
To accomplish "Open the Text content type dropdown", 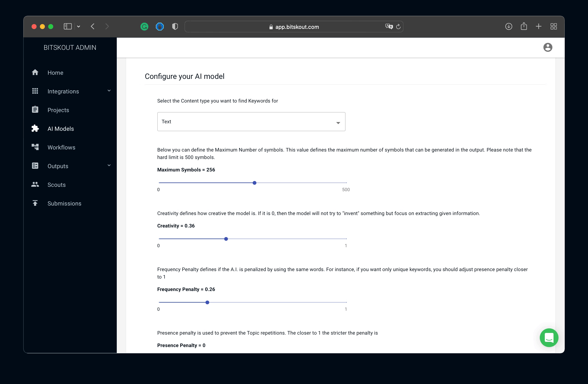I will click(251, 122).
